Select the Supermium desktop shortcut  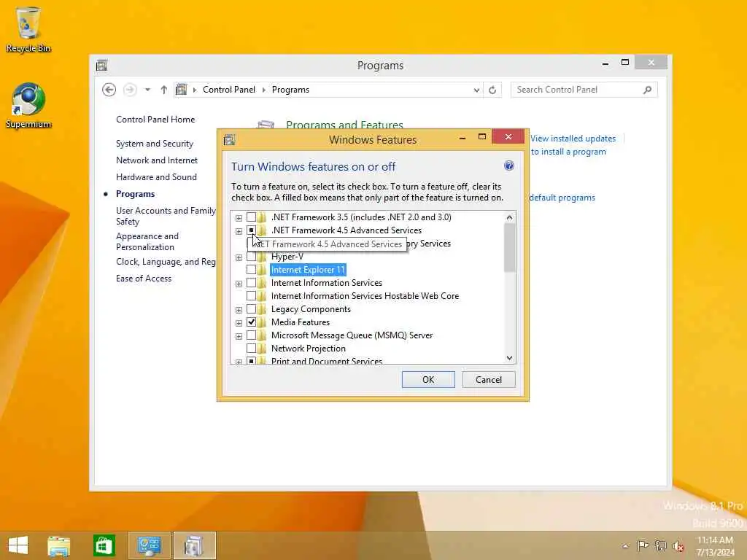point(28,106)
